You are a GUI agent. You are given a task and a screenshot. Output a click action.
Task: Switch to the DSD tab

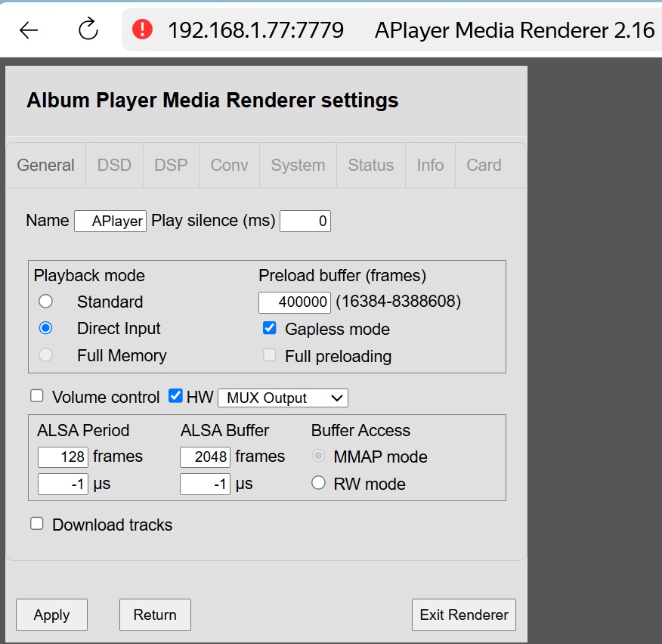(x=114, y=166)
